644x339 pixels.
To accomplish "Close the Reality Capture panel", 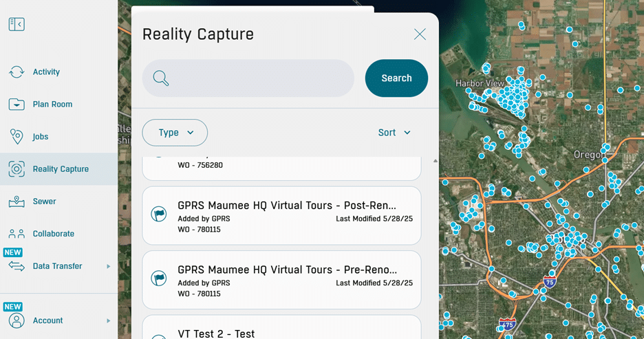I will (x=420, y=34).
